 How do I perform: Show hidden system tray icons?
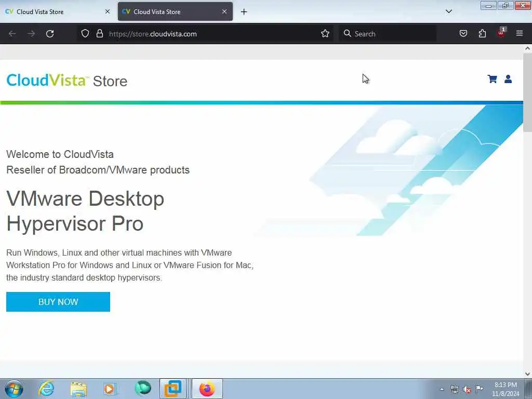pos(442,389)
